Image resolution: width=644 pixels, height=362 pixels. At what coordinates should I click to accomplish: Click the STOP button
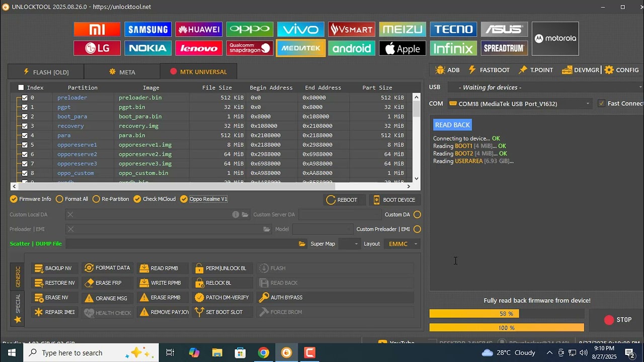click(618, 320)
